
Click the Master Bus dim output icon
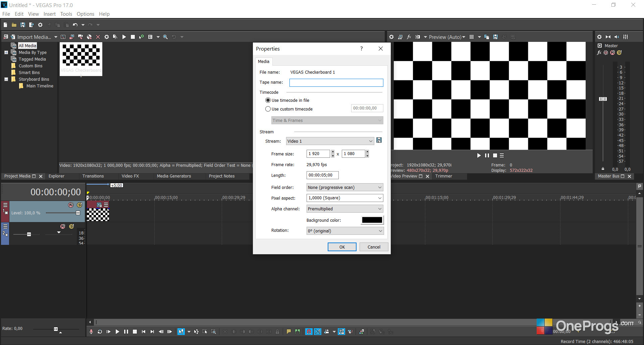click(x=617, y=37)
